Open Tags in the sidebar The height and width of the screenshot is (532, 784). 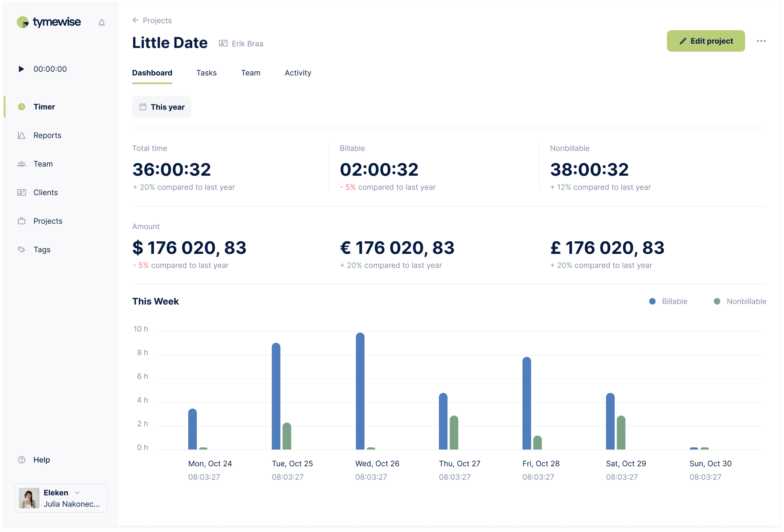(42, 250)
